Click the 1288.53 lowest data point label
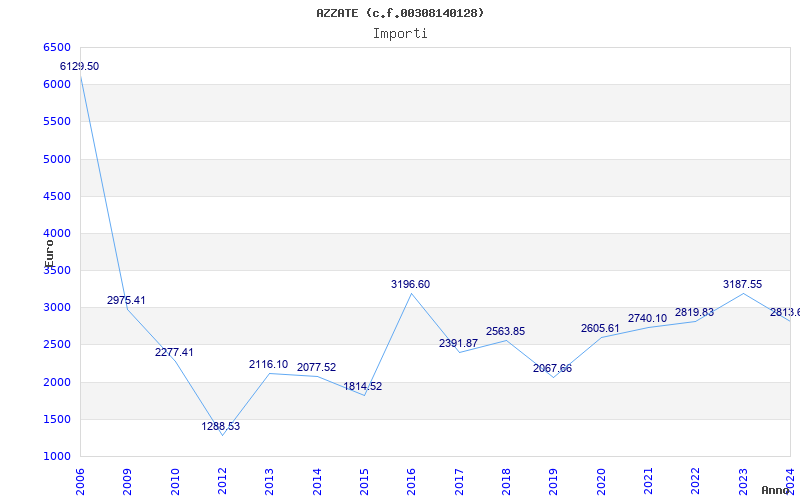This screenshot has height=500, width=800. click(x=220, y=426)
